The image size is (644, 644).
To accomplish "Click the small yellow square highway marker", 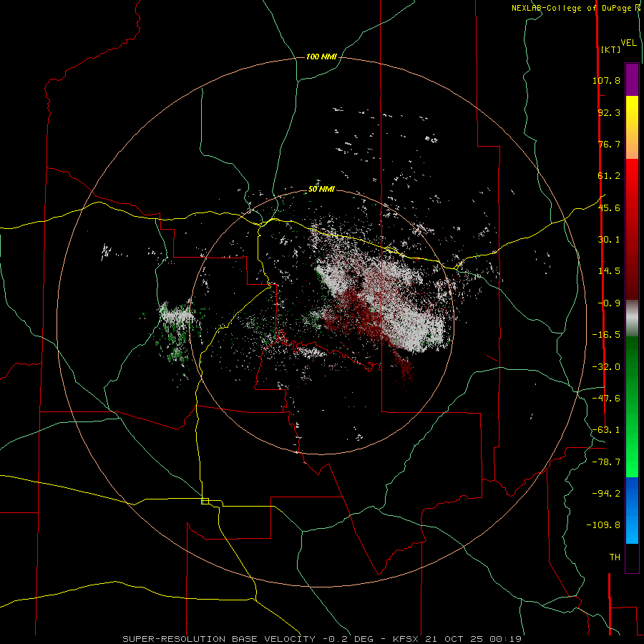I will [205, 501].
